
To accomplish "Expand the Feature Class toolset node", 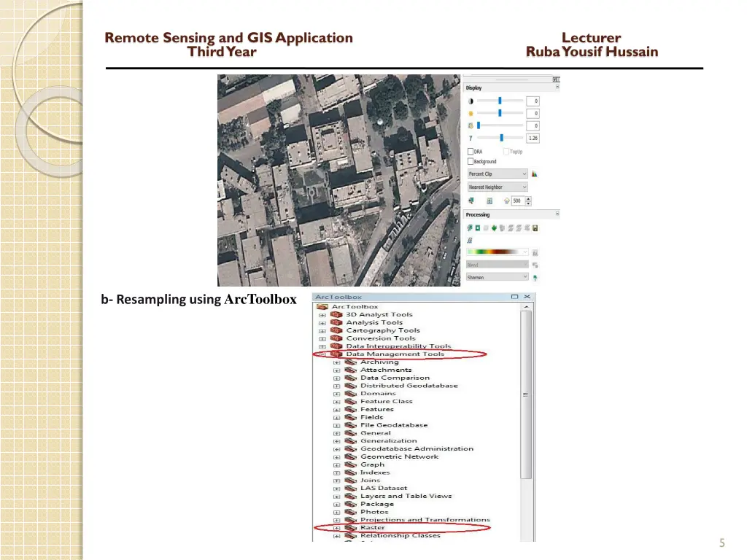I will click(337, 402).
